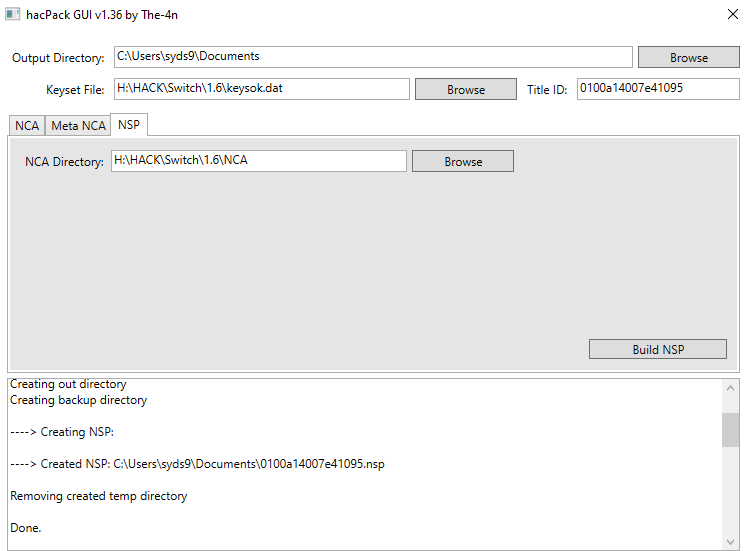Browse for the Output Directory
This screenshot has width=748, height=551.
pos(688,57)
